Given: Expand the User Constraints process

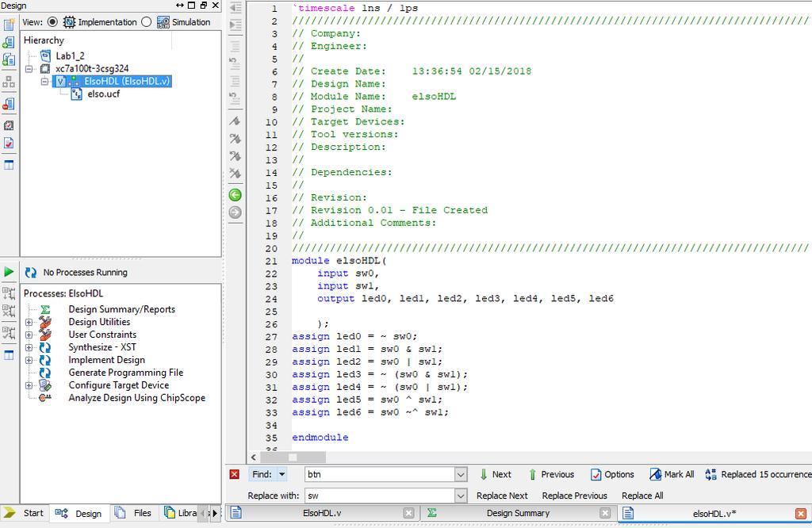Looking at the screenshot, I should (29, 335).
